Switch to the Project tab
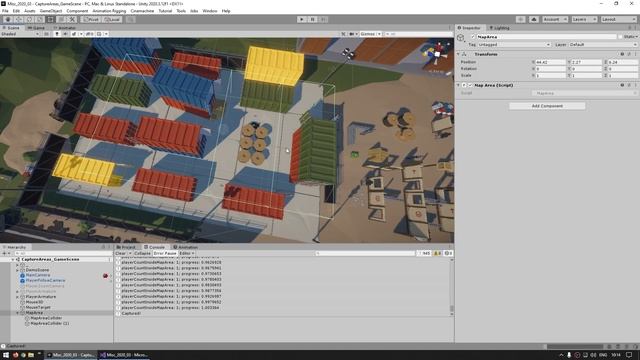640x360 pixels. (x=127, y=247)
